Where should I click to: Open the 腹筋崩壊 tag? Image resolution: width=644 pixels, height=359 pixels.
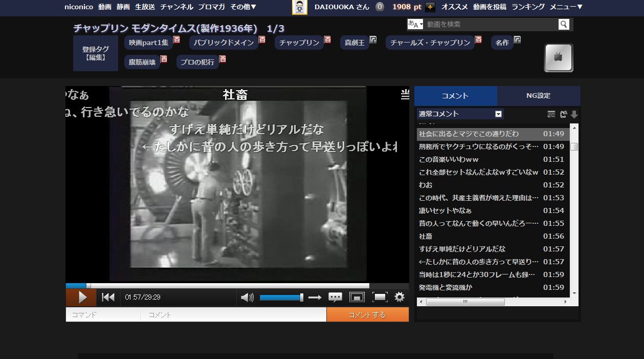[x=142, y=62]
